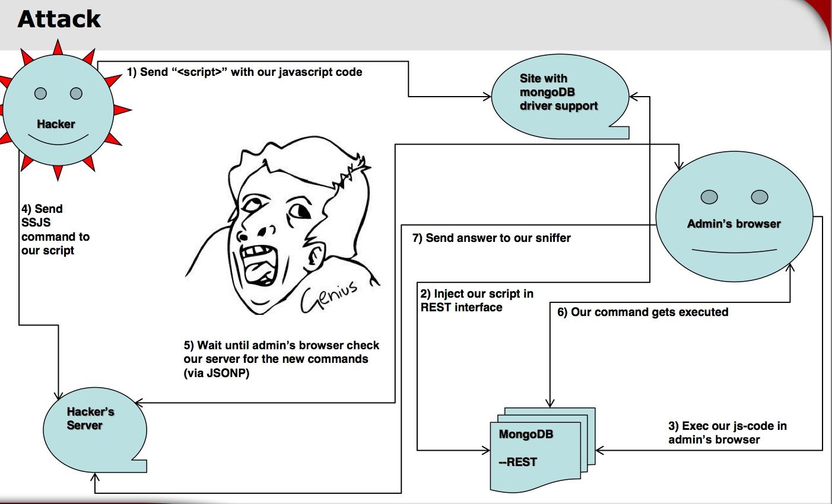The image size is (832, 504).
Task: Click step "4) Send SSJS command to our script"
Action: tap(56, 229)
